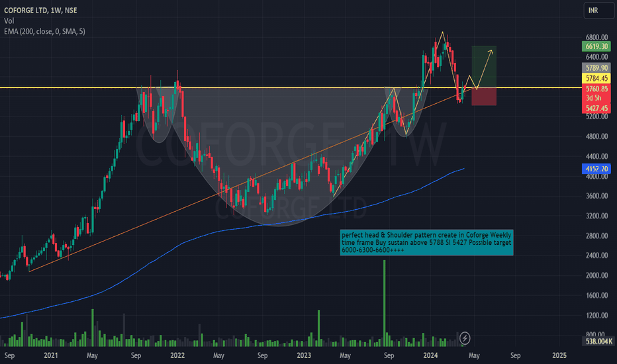Click the tallest green volume bar near Sep 2023
The height and width of the screenshot is (364, 617).
point(385,303)
